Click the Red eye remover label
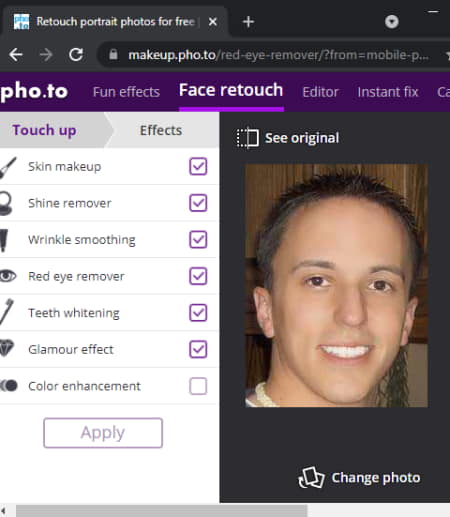450x517 pixels. click(x=76, y=276)
